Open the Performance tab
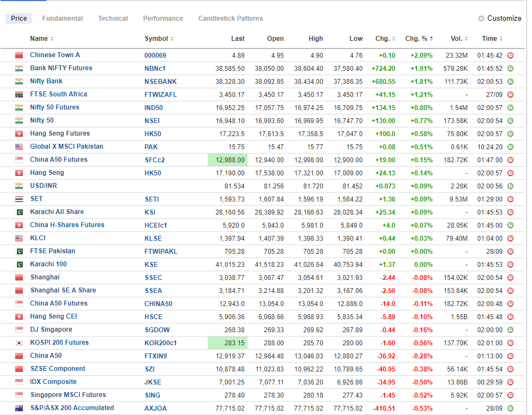The width and height of the screenshot is (532, 415). click(163, 19)
